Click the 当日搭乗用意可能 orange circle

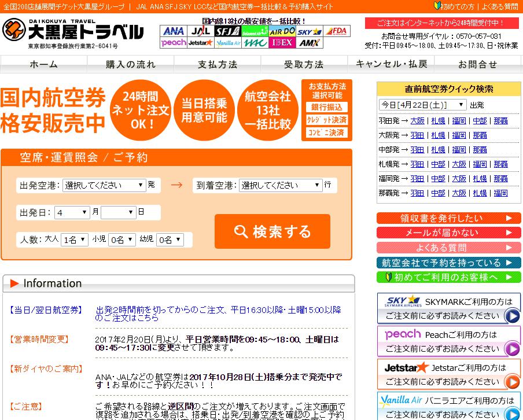204,110
